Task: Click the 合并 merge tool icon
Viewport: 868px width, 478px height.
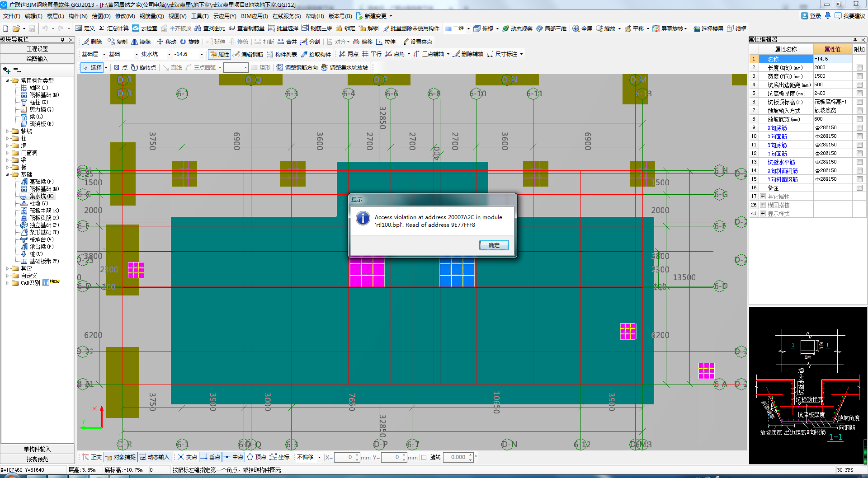Action: [281, 42]
